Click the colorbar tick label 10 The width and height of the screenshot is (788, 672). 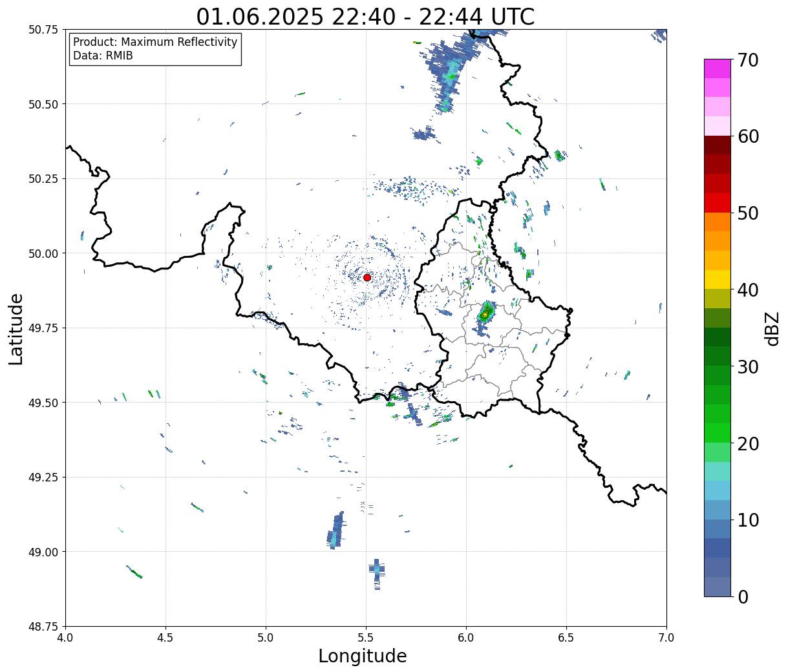tap(747, 520)
